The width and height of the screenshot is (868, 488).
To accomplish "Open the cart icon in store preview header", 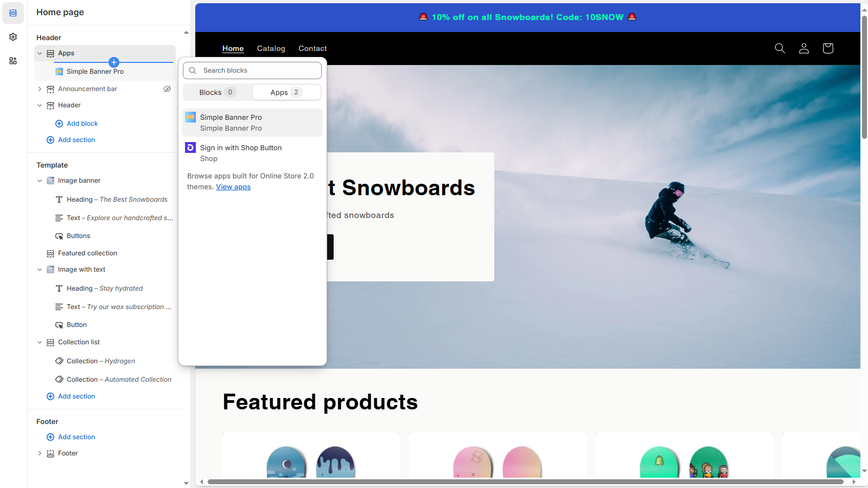I will (828, 48).
